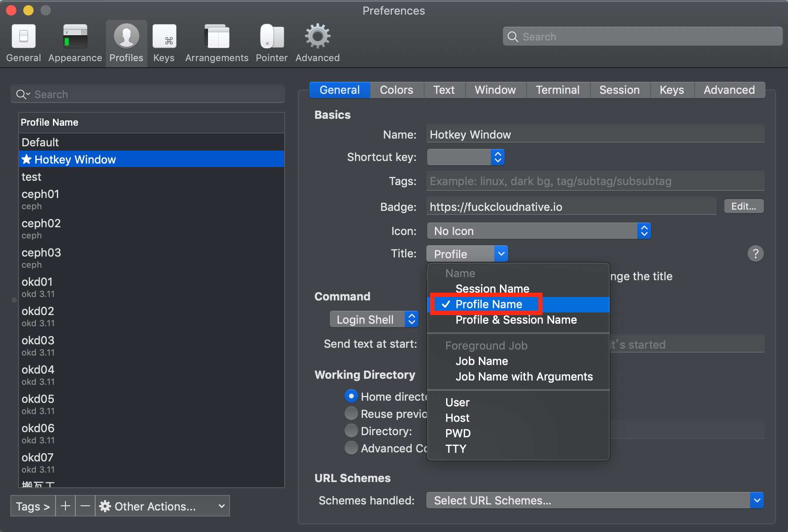This screenshot has width=788, height=532.
Task: Switch to the Session tab
Action: click(x=620, y=90)
